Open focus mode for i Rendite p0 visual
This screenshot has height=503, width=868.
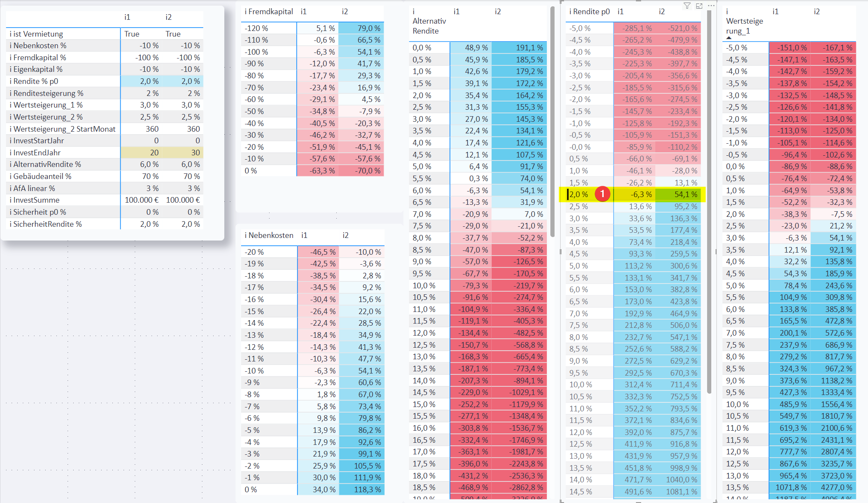click(x=699, y=6)
